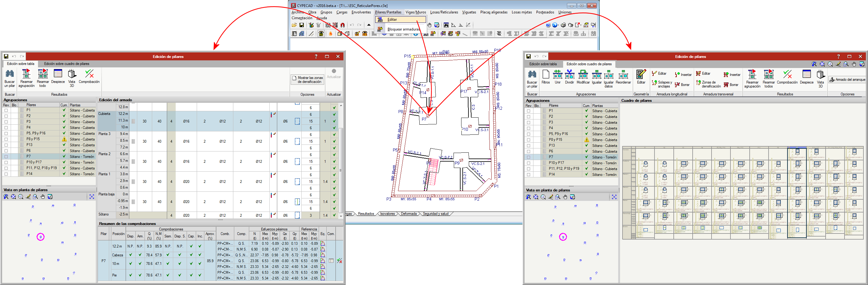Check Rev. box for P8 y P15 in left window
The width and height of the screenshot is (868, 285).
point(6,139)
